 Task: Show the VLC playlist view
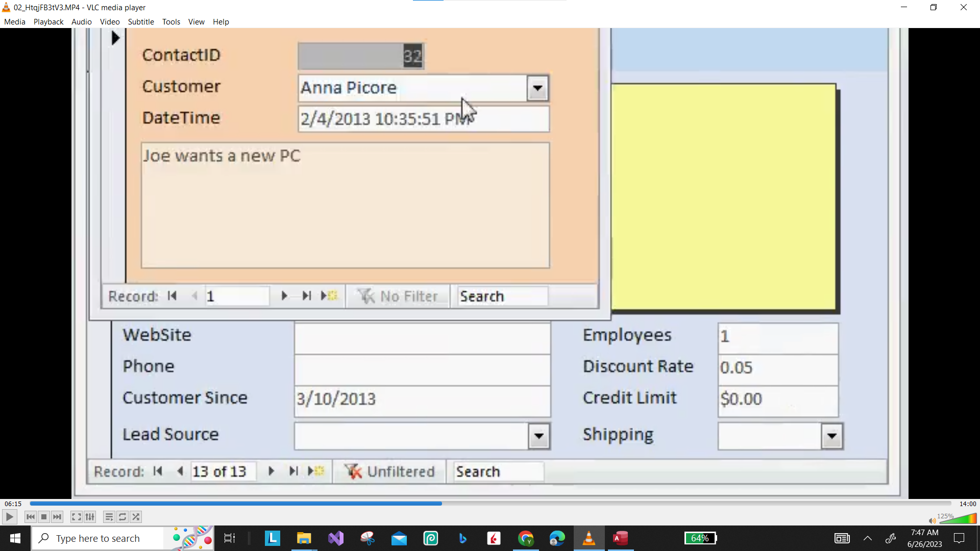coord(109,517)
